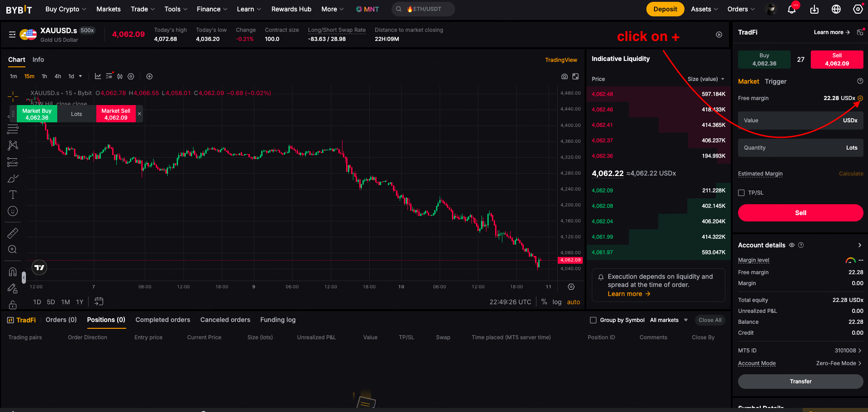This screenshot has height=412, width=868.
Task: Open the language globe icon
Action: [836, 9]
